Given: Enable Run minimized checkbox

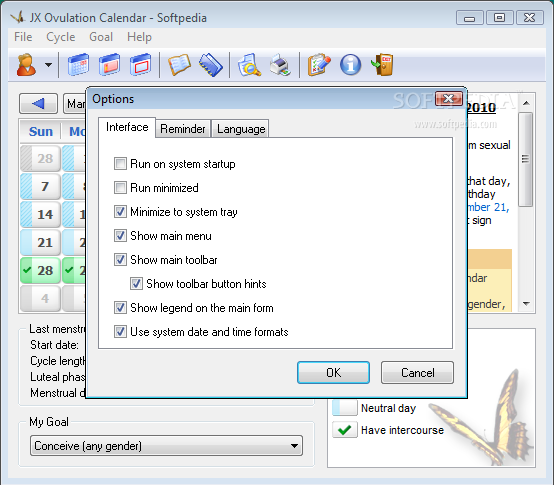Looking at the screenshot, I should [x=120, y=188].
